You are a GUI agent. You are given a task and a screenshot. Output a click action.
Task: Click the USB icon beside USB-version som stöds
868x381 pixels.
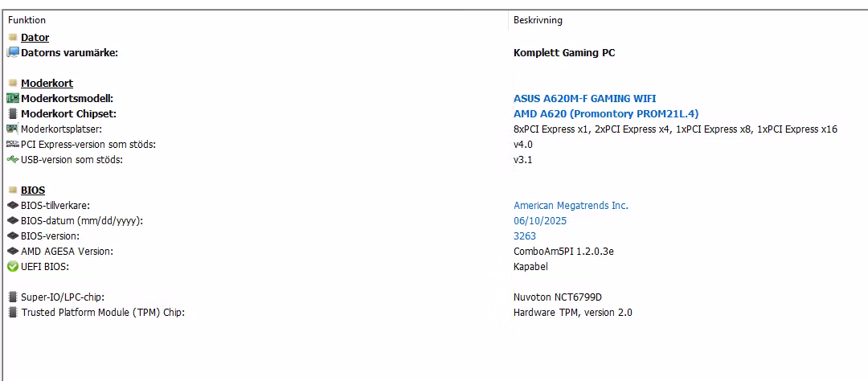13,160
